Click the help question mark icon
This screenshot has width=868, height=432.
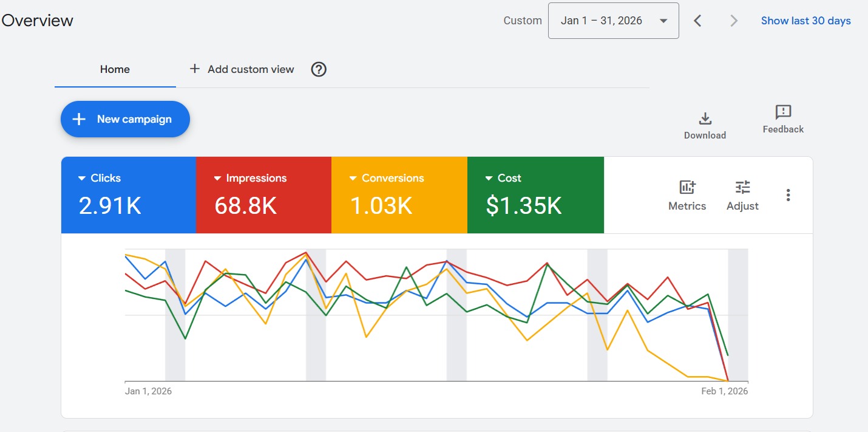tap(319, 69)
